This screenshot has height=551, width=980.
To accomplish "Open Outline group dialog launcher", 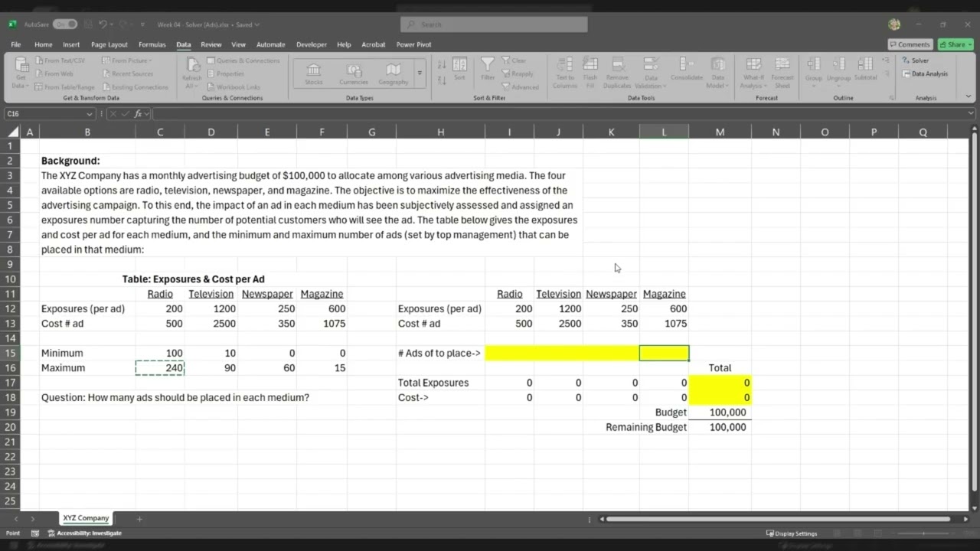I will coord(892,98).
